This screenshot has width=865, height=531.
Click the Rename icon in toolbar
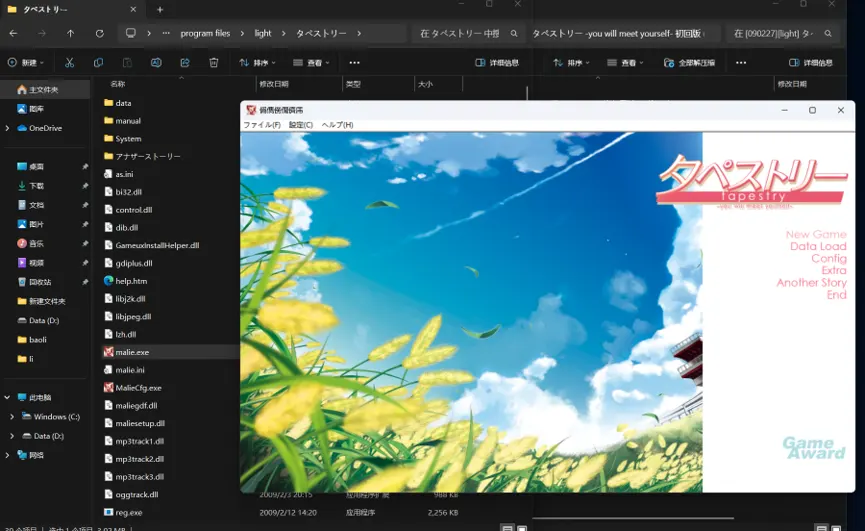pyautogui.click(x=156, y=63)
